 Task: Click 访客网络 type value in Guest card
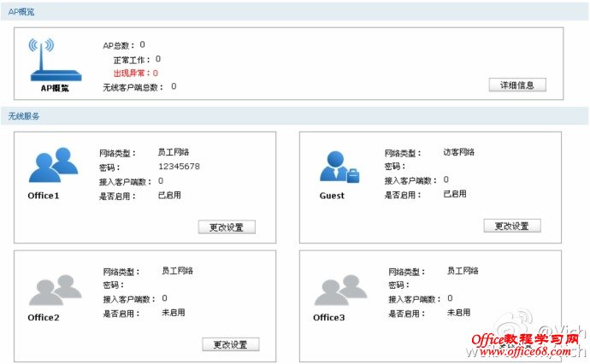pos(458,152)
